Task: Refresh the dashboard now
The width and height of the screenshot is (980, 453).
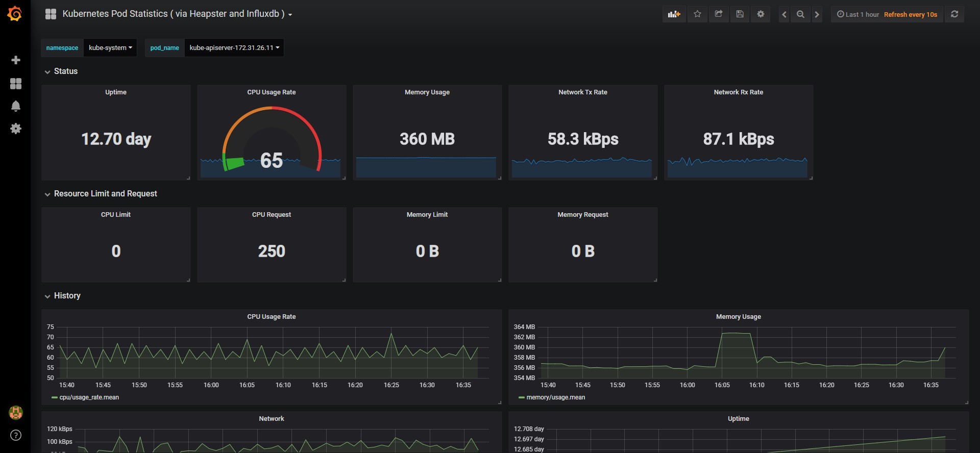Action: 954,14
